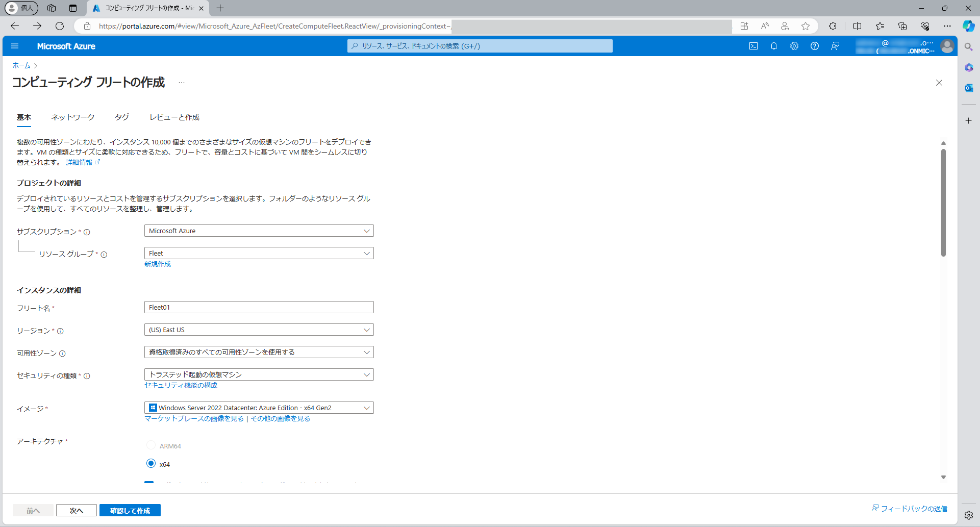Open the リージョン dropdown showing East US

tap(259, 330)
